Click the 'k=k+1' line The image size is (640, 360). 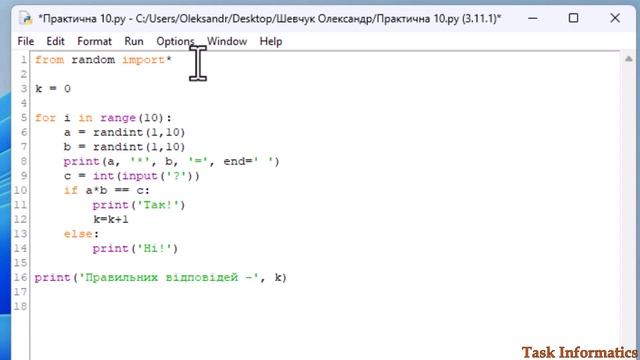point(111,220)
